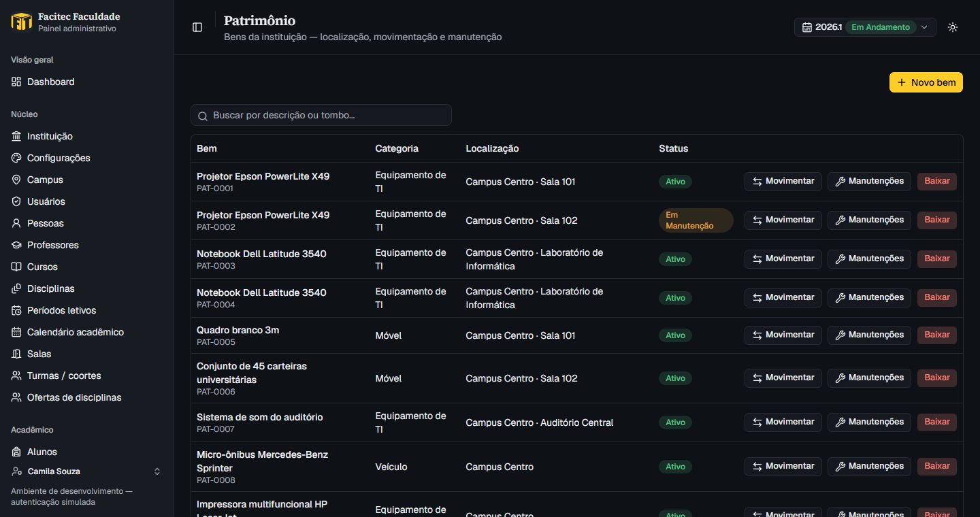The width and height of the screenshot is (980, 517).
Task: Open the 2026.1 academic period dropdown
Action: pos(865,27)
